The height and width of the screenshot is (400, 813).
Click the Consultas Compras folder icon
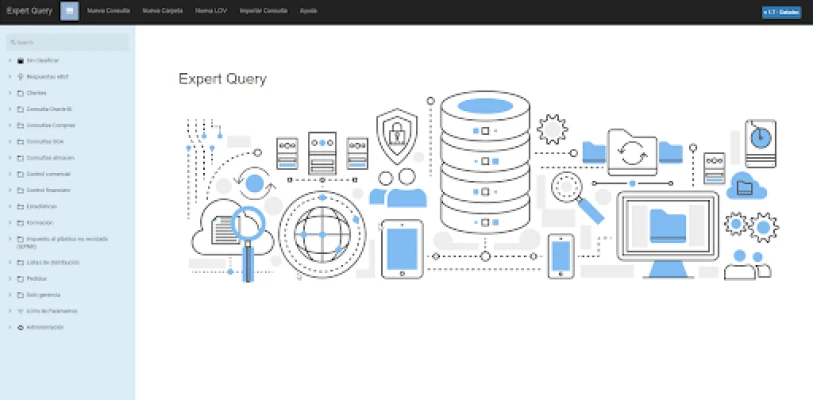[21, 125]
